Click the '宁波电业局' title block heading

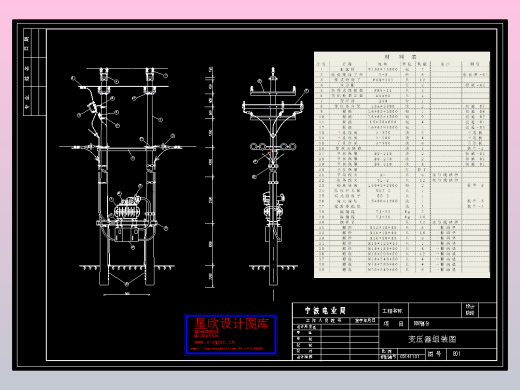[x=325, y=311]
